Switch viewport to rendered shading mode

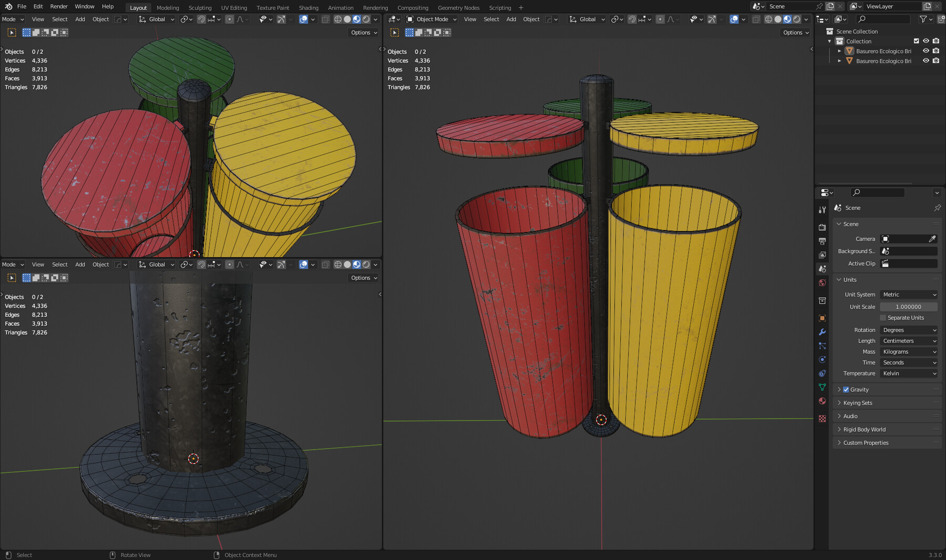point(797,19)
